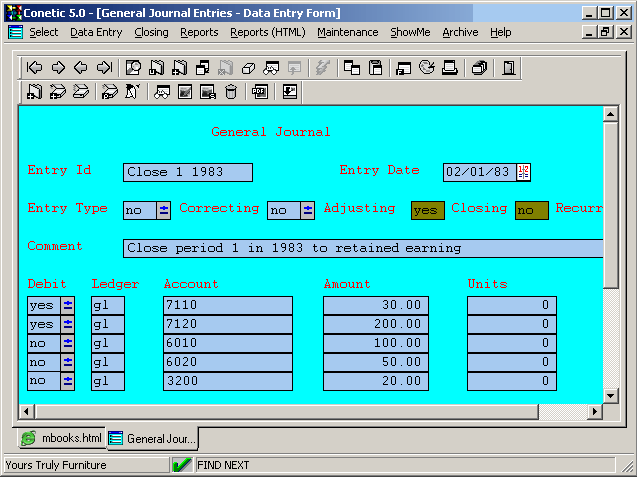Click the magnifier find icon in toolbar
This screenshot has width=637, height=477.
coord(134,68)
